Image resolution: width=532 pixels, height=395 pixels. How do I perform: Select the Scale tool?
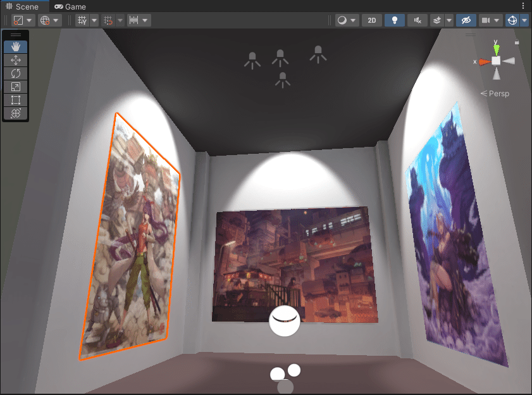coord(16,87)
